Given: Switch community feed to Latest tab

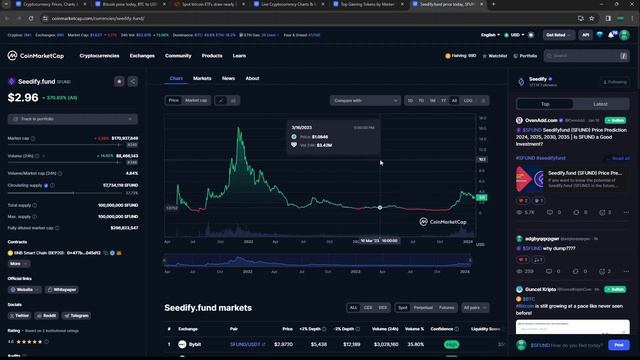Looking at the screenshot, I should point(600,104).
